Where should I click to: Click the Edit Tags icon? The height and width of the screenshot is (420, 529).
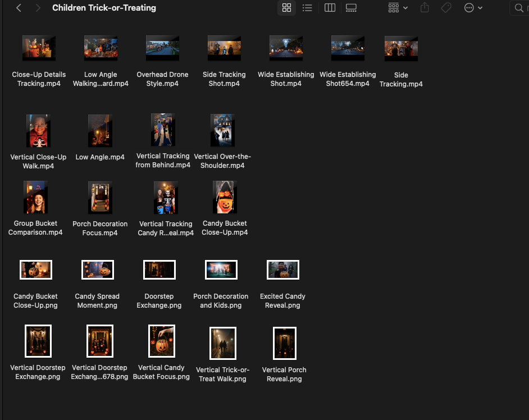point(446,8)
